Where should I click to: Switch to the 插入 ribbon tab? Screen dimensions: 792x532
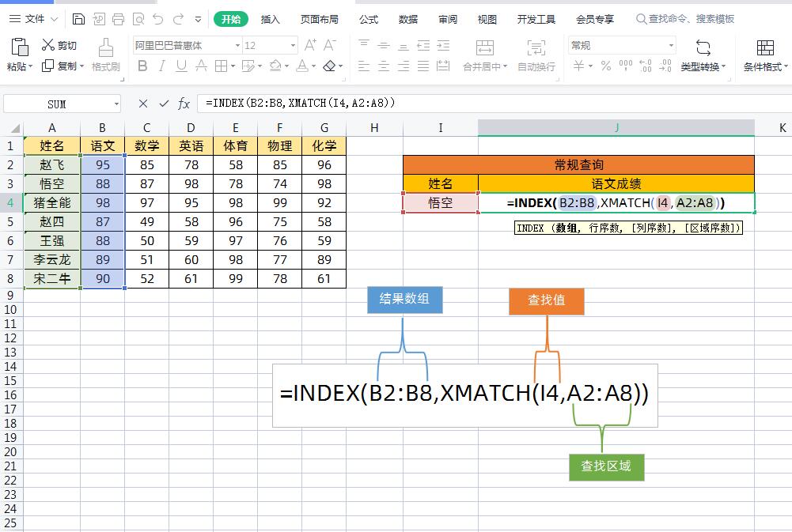tap(270, 19)
